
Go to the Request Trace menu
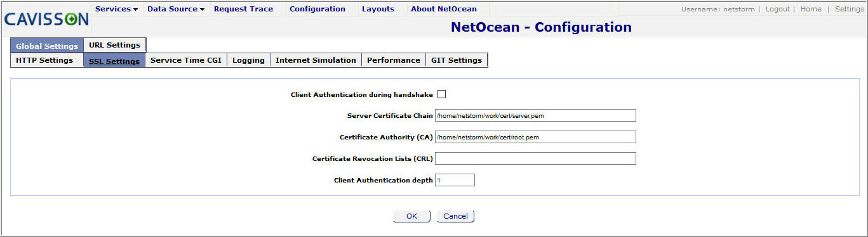(x=243, y=9)
